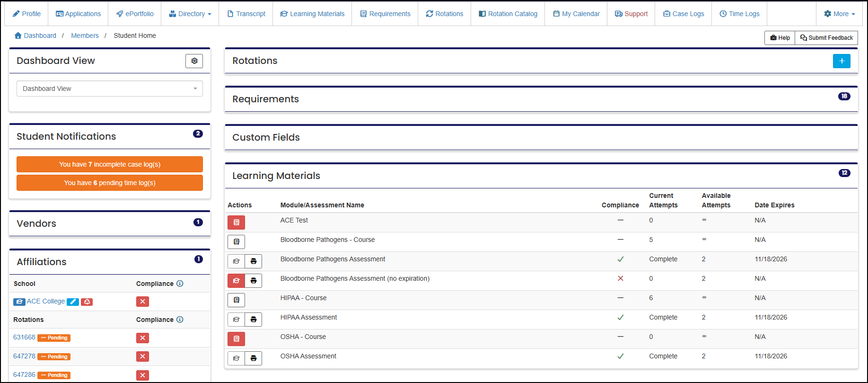The height and width of the screenshot is (383, 868).
Task: Click the Dashboard home icon in the breadcrumb
Action: [x=18, y=36]
